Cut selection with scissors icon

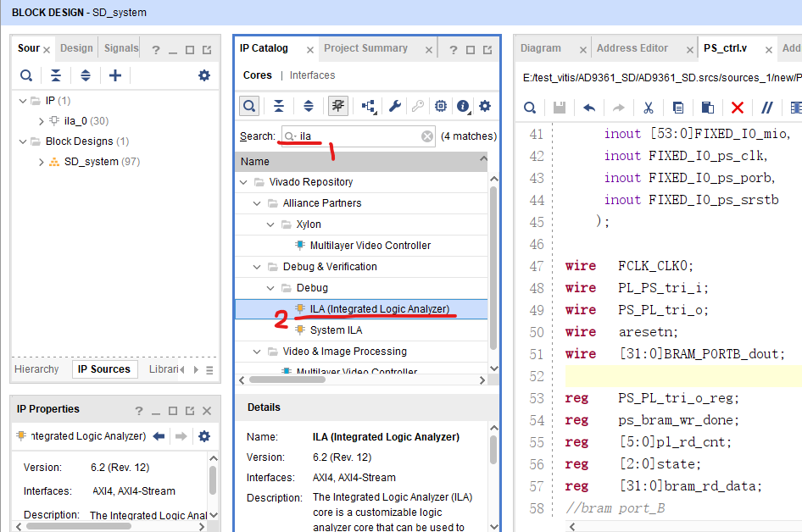tap(649, 108)
